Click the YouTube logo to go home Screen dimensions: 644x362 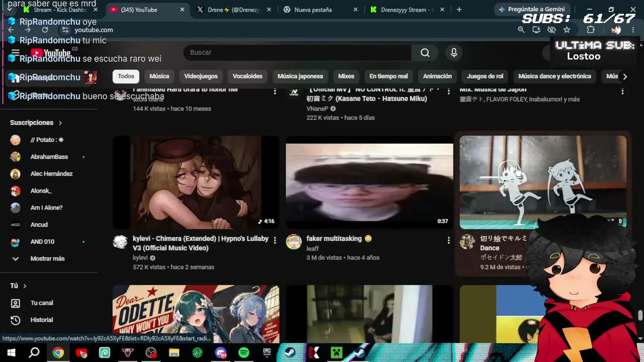[51, 53]
